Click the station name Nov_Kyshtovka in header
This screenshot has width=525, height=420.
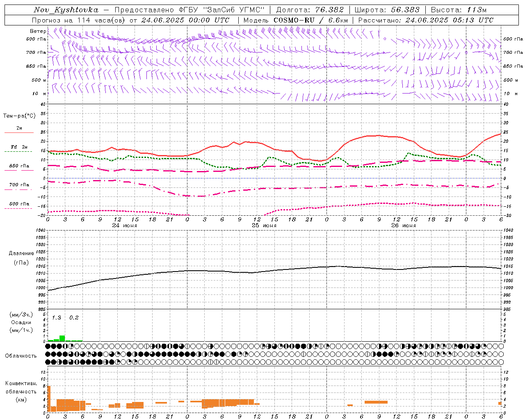(x=66, y=10)
